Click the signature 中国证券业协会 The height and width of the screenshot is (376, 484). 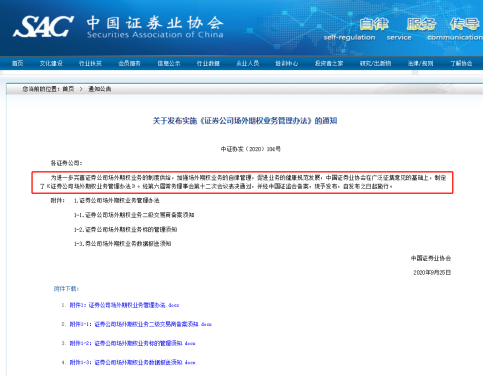coord(431,258)
